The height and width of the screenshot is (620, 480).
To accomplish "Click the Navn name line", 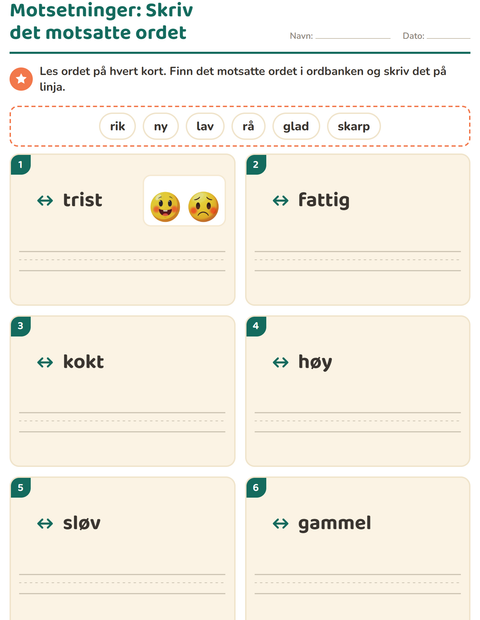I will [353, 36].
